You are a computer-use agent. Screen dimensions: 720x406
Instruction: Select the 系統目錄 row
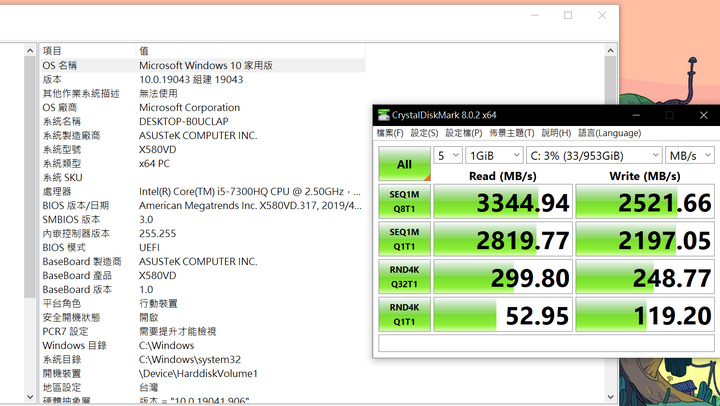pyautogui.click(x=202, y=360)
